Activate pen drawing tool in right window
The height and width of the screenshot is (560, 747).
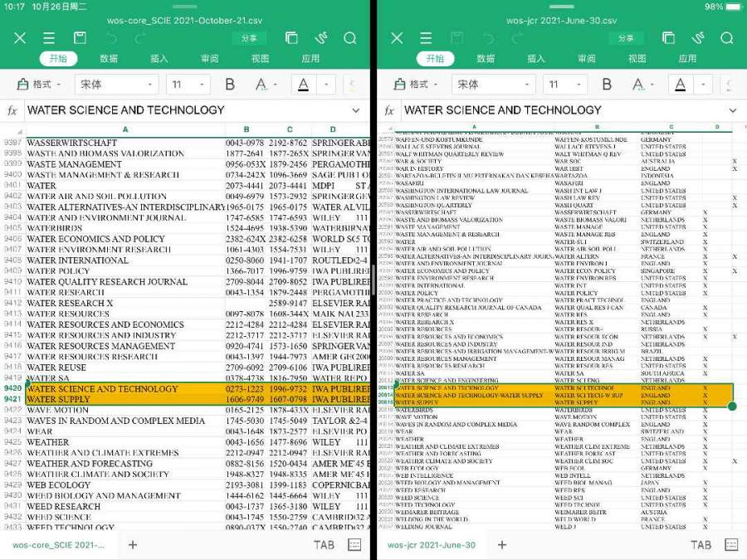[698, 38]
